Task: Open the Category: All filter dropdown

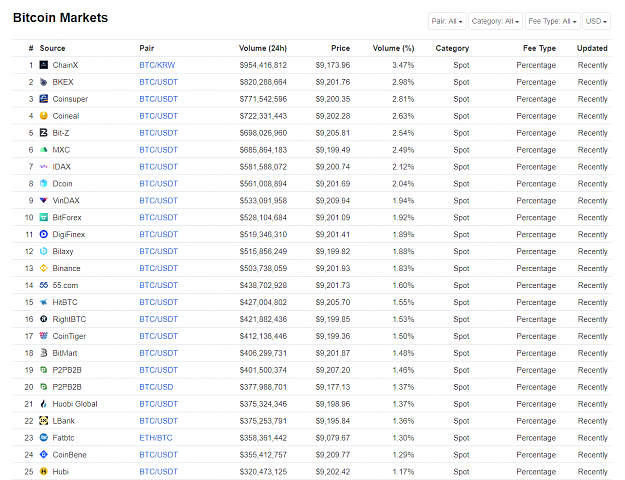Action: click(495, 21)
